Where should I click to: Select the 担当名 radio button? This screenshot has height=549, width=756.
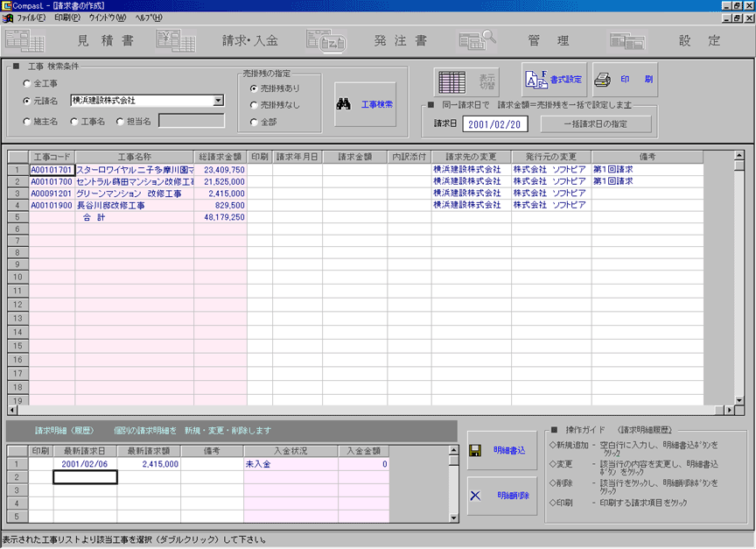tap(120, 122)
